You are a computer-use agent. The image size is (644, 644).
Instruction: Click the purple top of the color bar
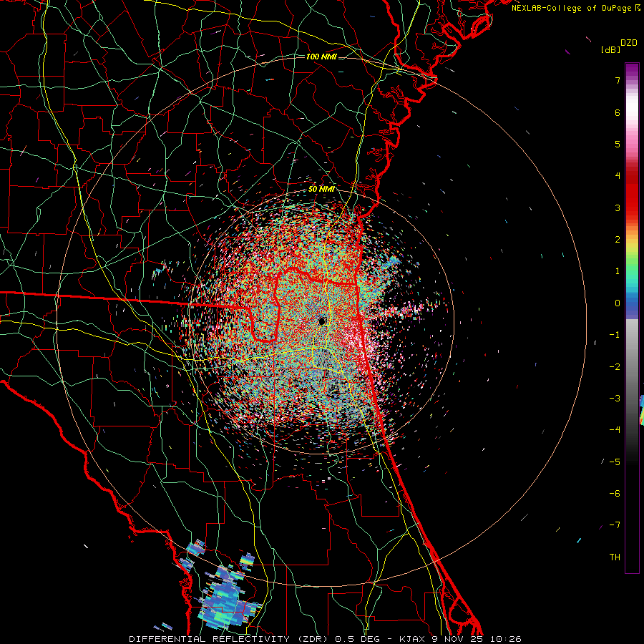[x=632, y=70]
